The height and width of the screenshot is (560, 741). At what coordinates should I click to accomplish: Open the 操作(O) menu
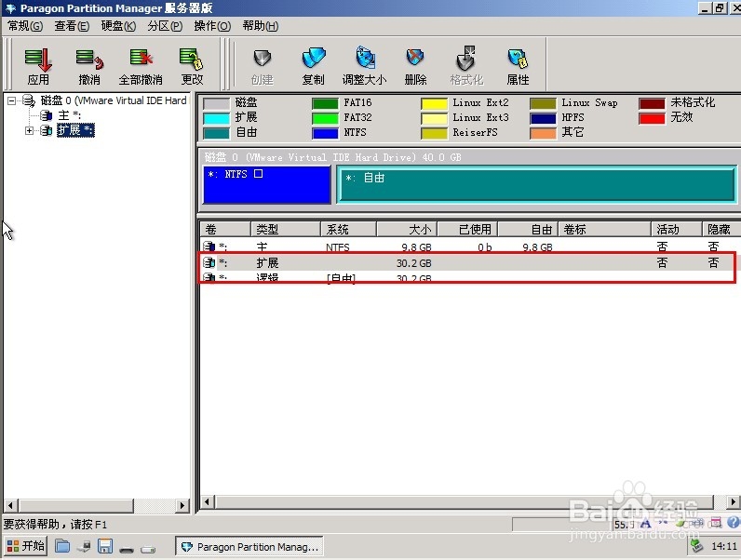click(x=212, y=26)
